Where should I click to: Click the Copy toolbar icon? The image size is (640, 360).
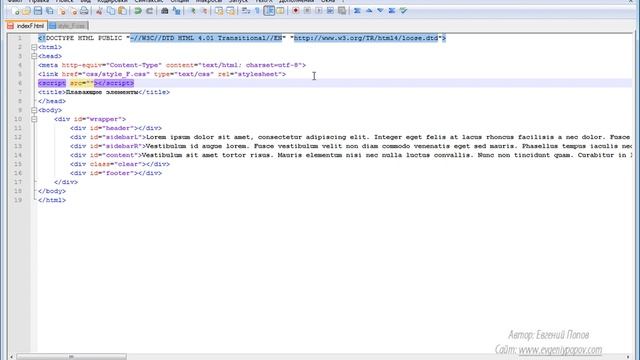point(111,11)
